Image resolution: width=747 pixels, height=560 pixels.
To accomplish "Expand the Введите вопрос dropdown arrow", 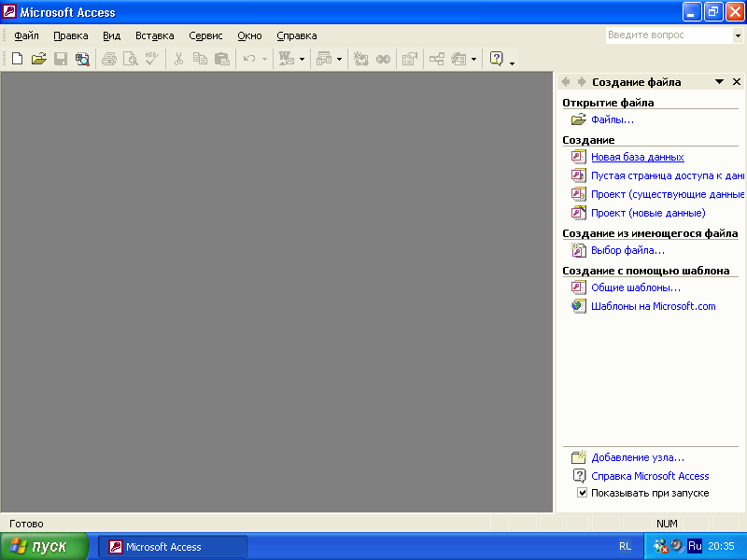I will (x=738, y=35).
